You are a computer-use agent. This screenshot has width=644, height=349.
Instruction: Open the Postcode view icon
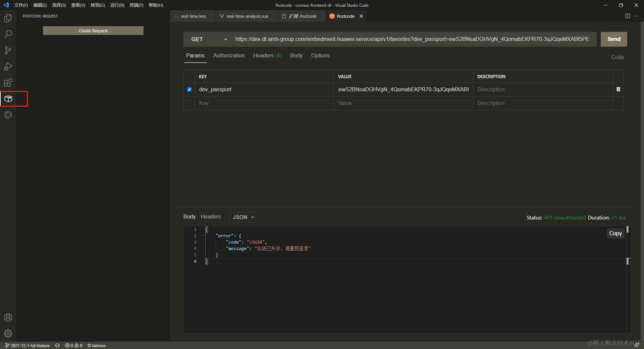8,99
